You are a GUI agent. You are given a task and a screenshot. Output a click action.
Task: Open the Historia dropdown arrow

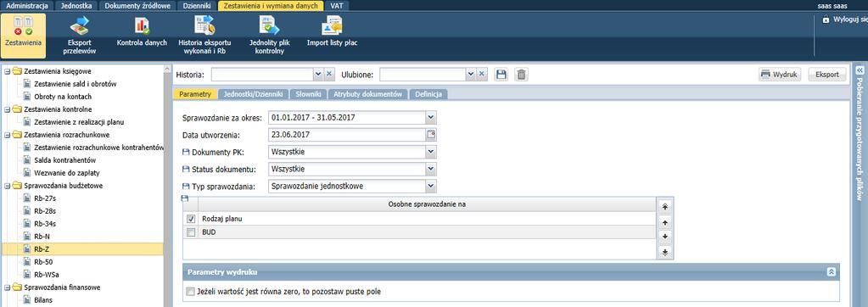[318, 74]
